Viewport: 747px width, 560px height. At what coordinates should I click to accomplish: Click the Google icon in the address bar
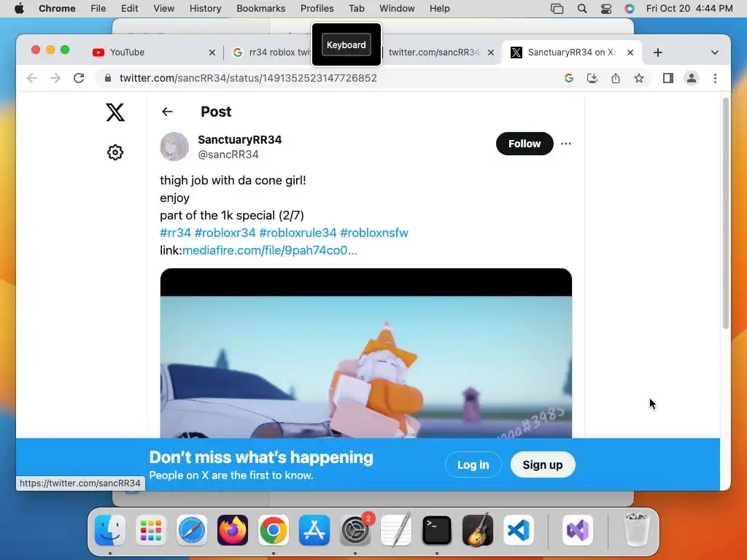click(x=569, y=78)
